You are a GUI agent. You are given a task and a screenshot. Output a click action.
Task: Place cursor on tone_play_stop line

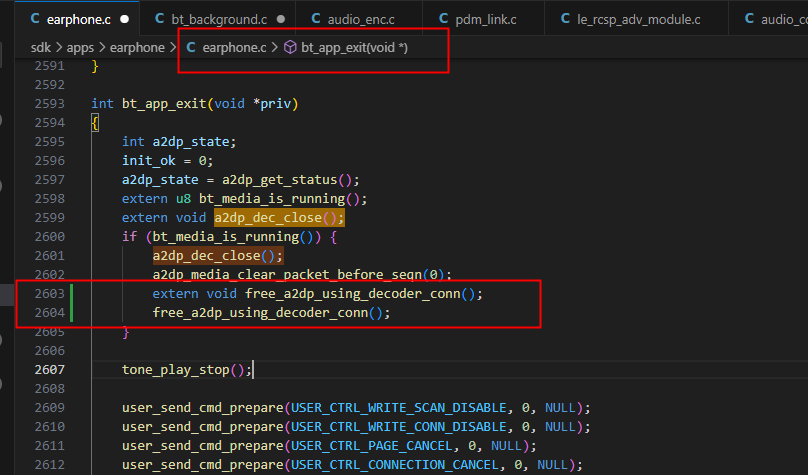187,369
